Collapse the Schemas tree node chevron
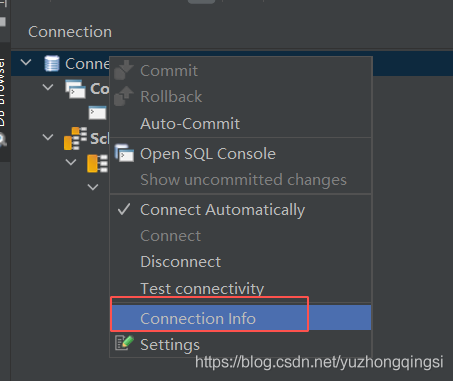 tap(48, 137)
